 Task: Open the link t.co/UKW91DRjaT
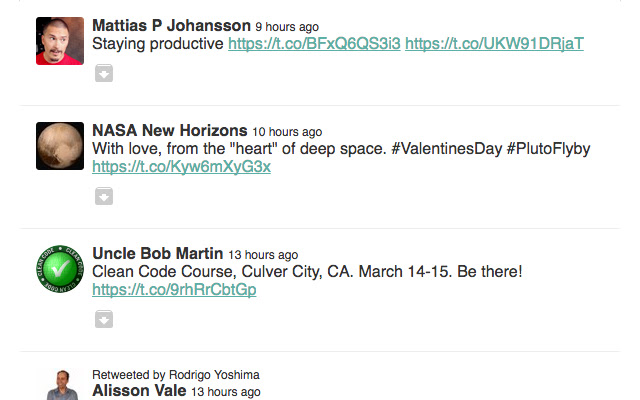point(494,44)
